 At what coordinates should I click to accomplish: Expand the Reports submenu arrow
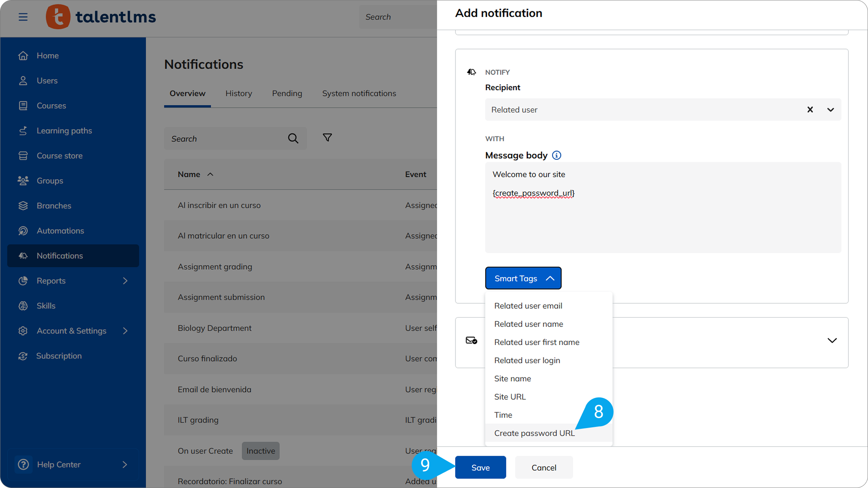coord(125,281)
